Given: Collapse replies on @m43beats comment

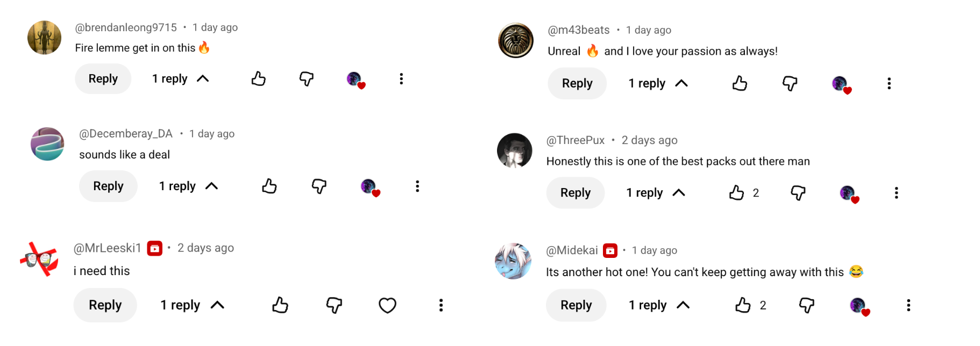Looking at the screenshot, I should coord(658,83).
